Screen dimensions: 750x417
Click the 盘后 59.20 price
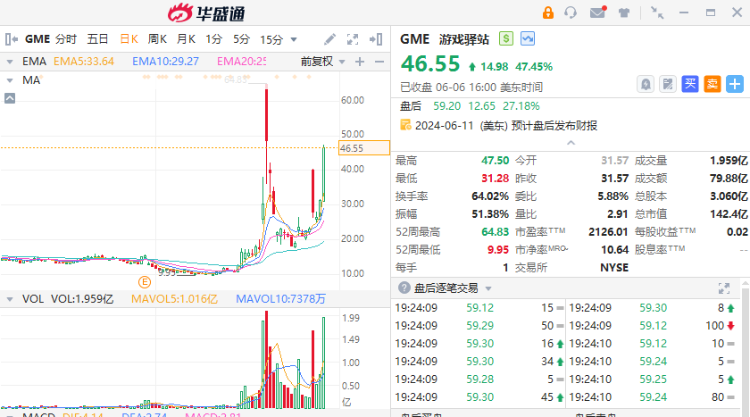447,106
